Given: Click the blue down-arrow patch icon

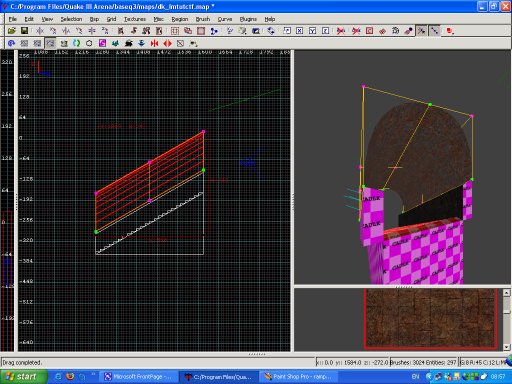Looking at the screenshot, I should (141, 43).
